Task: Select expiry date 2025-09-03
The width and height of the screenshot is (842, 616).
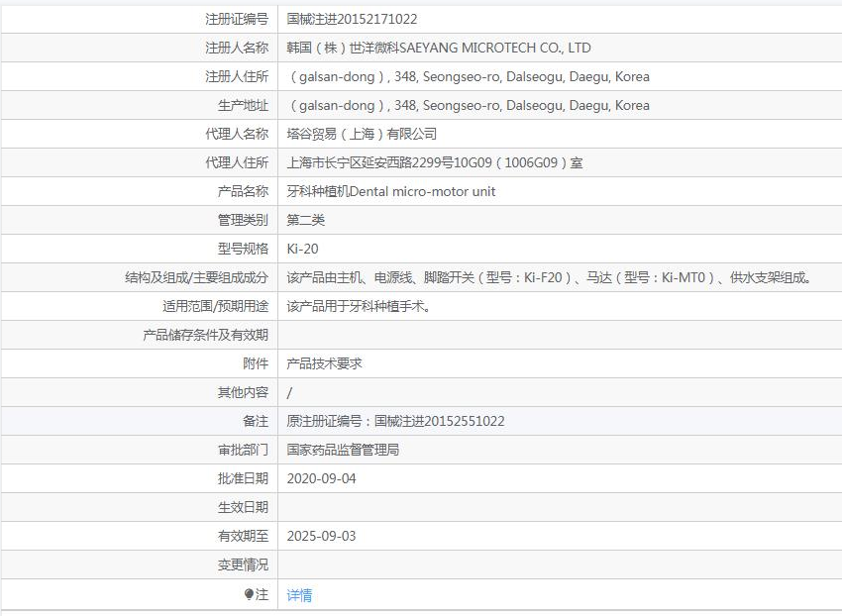Action: [x=321, y=536]
